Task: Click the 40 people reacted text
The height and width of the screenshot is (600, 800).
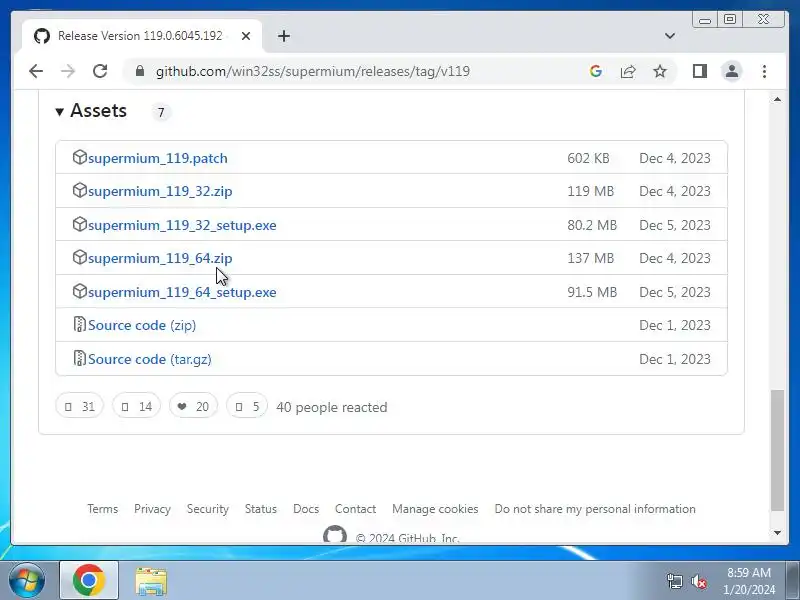Action: (332, 407)
